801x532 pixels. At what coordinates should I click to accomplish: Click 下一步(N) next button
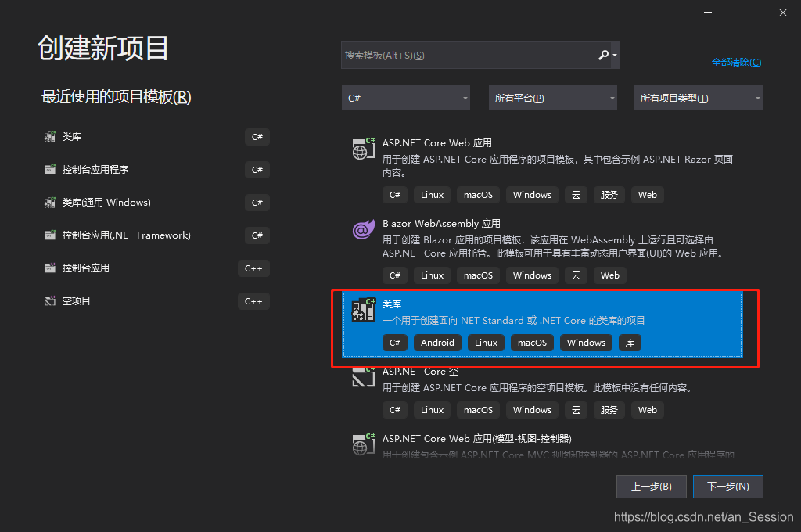[x=728, y=487]
